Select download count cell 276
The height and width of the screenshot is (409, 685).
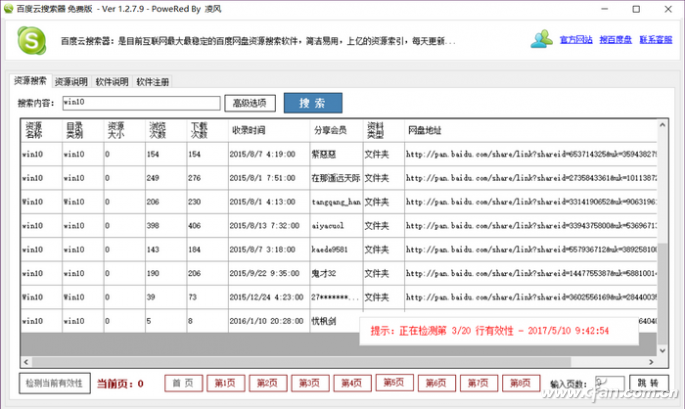[x=207, y=178]
